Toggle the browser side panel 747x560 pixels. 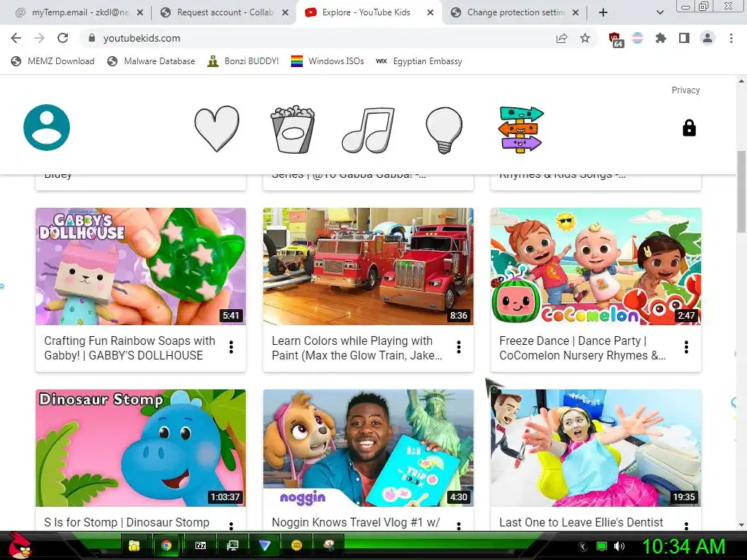pos(684,38)
